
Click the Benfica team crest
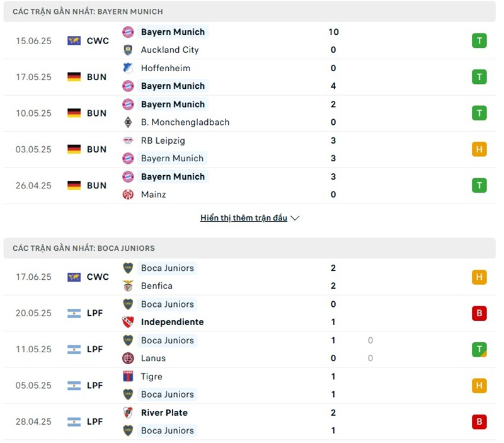point(128,286)
